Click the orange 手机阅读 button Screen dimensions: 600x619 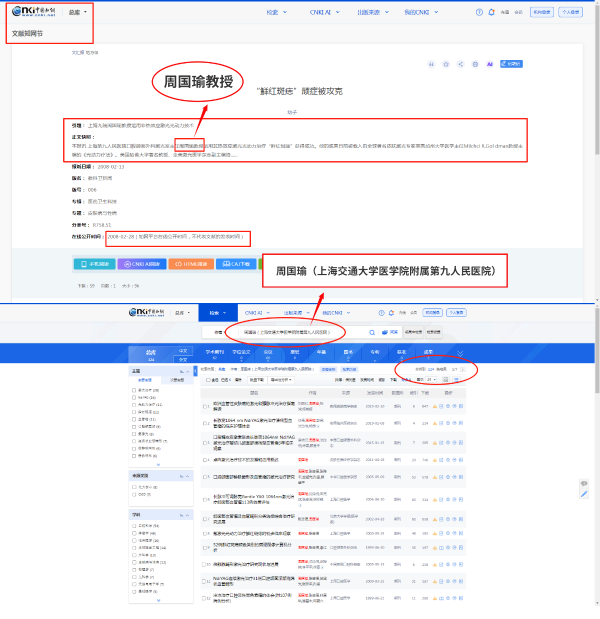93,265
